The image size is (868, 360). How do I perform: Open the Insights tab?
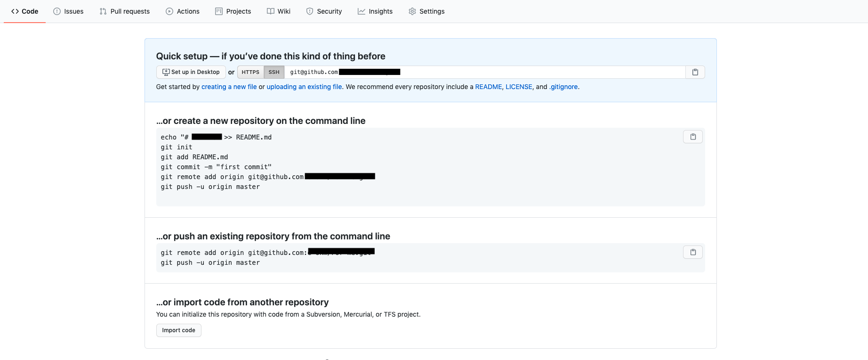(375, 11)
